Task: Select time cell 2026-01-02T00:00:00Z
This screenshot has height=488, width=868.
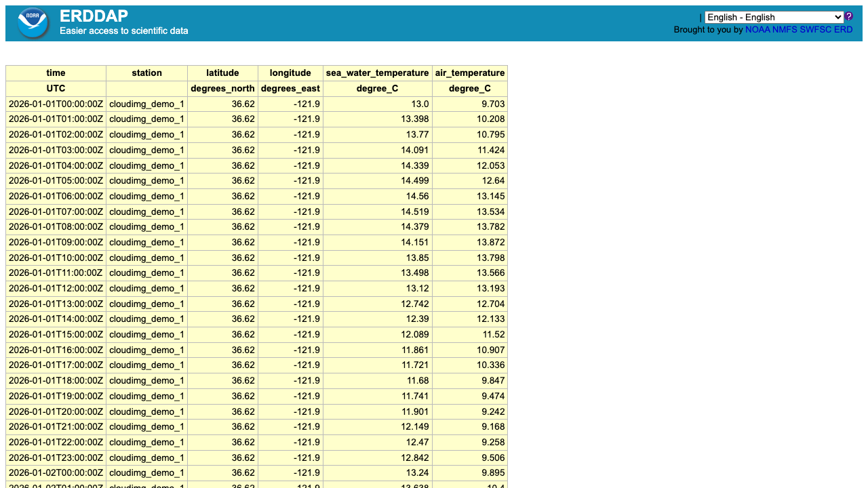Action: 56,473
